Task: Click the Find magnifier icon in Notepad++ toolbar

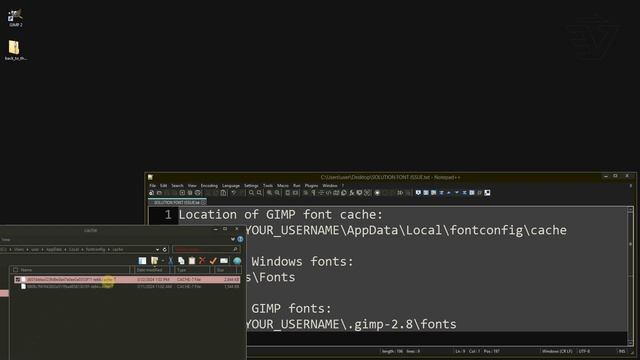Action: (x=251, y=193)
